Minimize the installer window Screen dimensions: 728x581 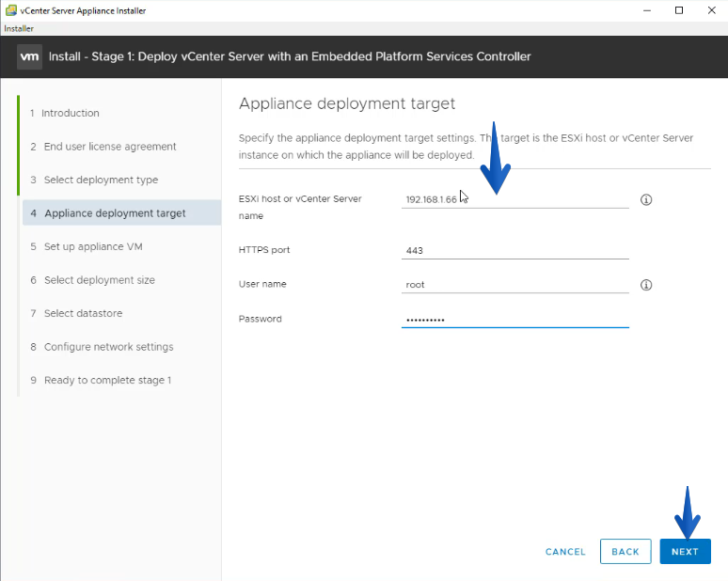[647, 10]
